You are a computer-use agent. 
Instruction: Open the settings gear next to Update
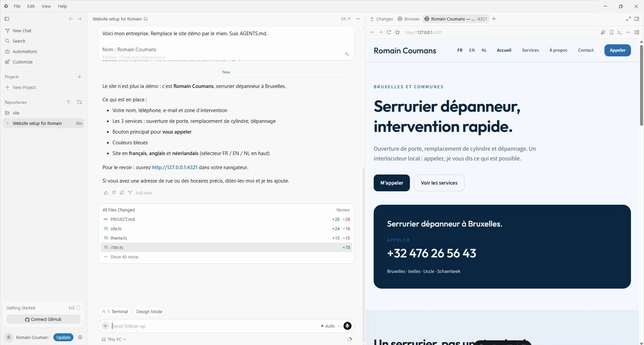click(x=80, y=337)
